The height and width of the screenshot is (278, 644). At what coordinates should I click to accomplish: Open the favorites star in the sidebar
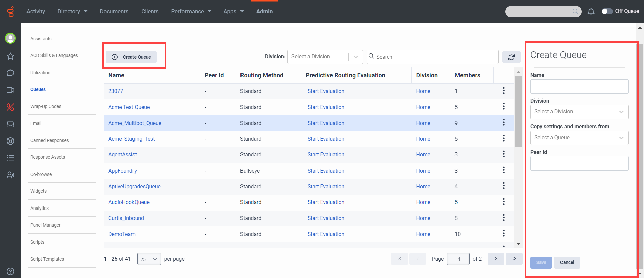(x=10, y=56)
